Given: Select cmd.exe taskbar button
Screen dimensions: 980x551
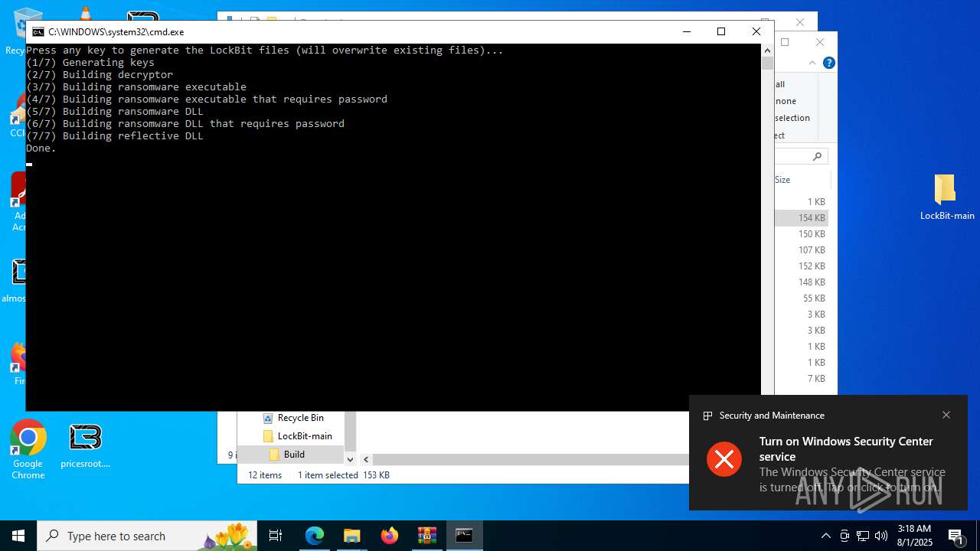Looking at the screenshot, I should coord(465,536).
